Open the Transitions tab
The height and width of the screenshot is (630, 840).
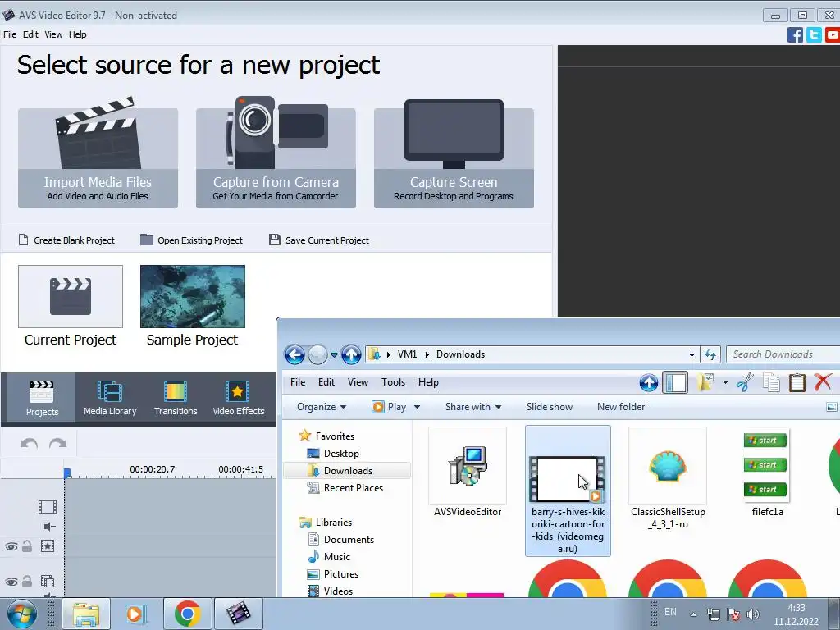(176, 398)
